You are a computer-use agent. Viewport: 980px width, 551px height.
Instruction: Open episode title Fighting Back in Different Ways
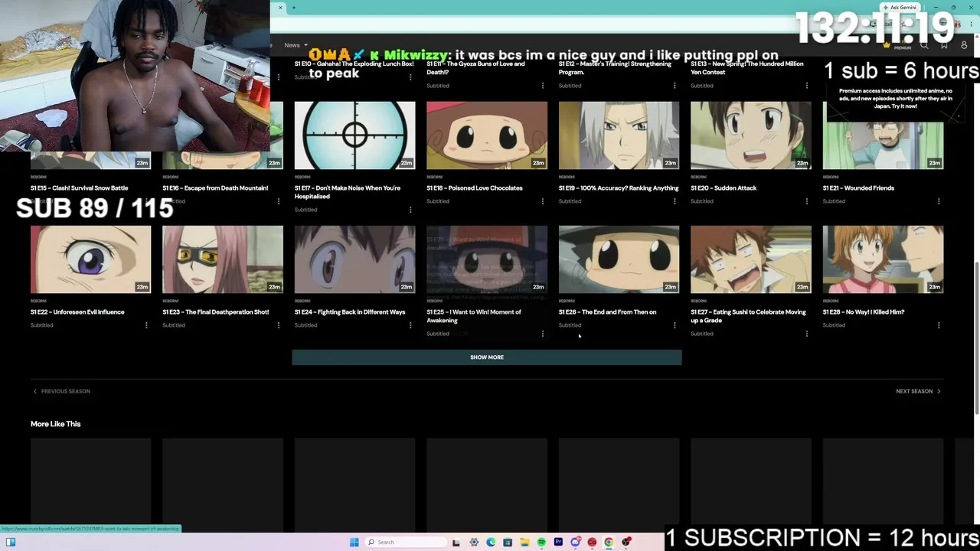tap(350, 312)
